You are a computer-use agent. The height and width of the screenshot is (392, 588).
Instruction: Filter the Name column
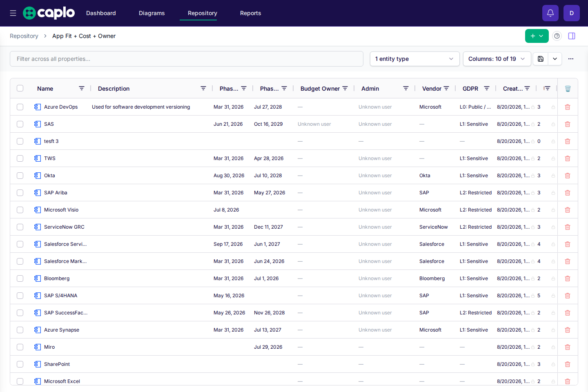82,89
